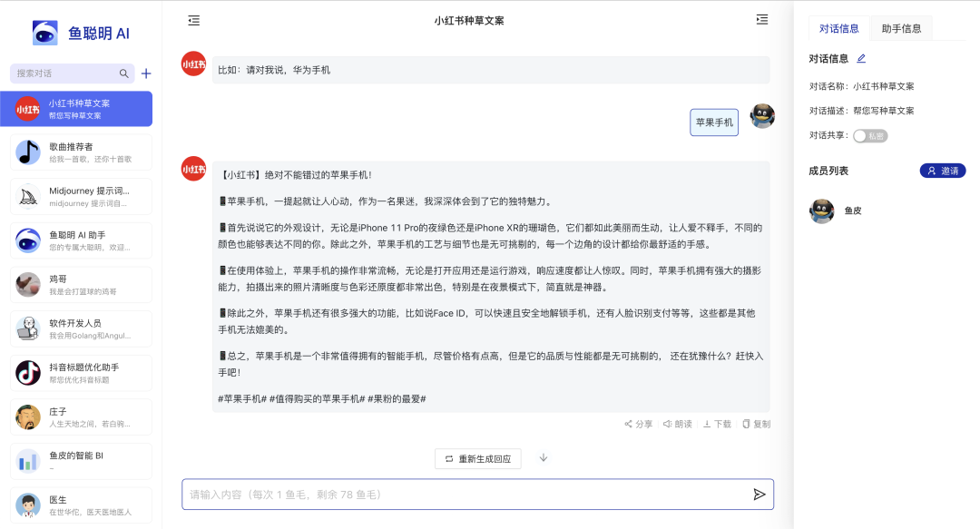Switch to the 助手信息 tab
This screenshot has width=980, height=529.
[901, 29]
